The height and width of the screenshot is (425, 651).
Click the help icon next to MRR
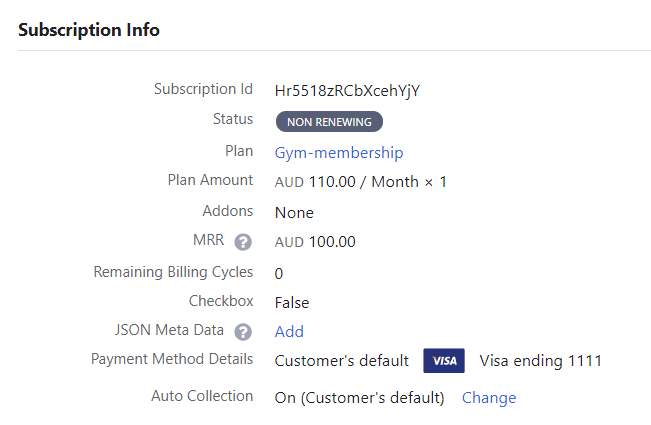242,242
